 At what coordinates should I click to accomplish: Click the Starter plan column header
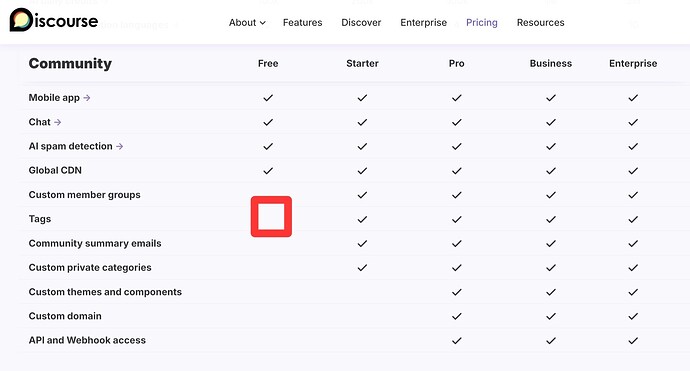click(362, 63)
